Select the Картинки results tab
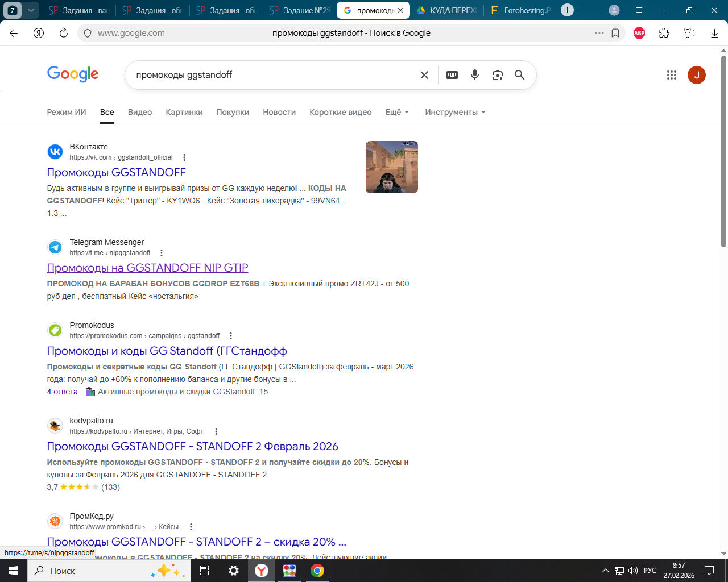 [x=184, y=112]
